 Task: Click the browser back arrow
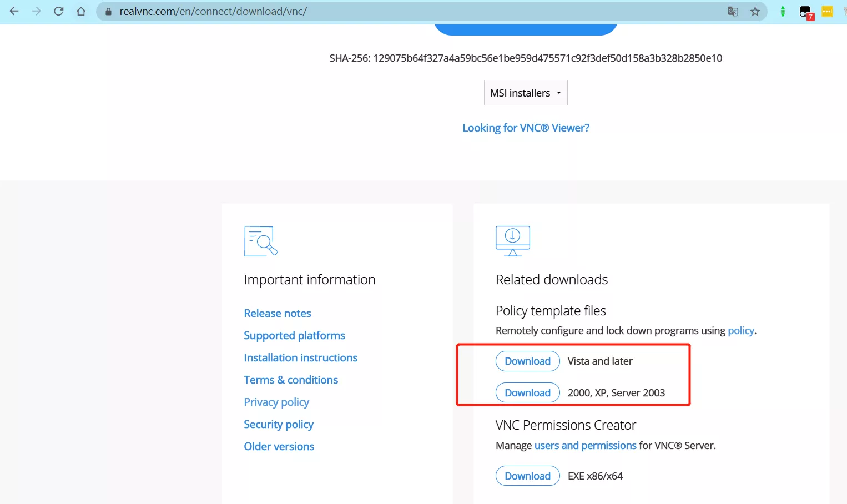[x=14, y=11]
